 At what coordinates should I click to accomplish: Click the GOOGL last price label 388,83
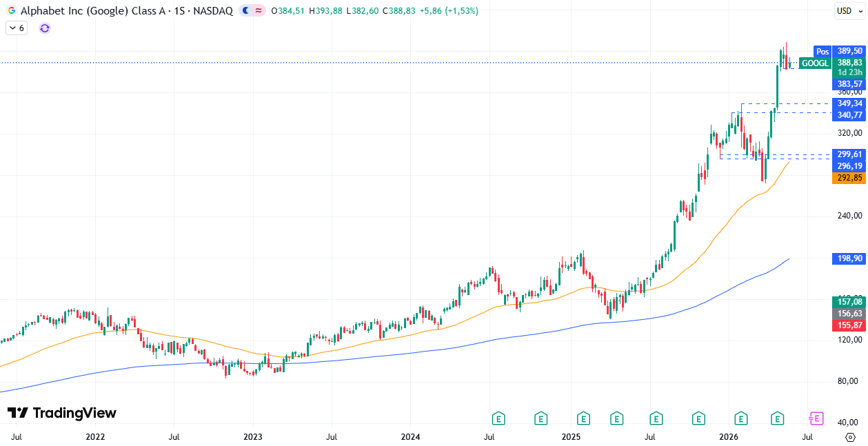click(x=849, y=62)
